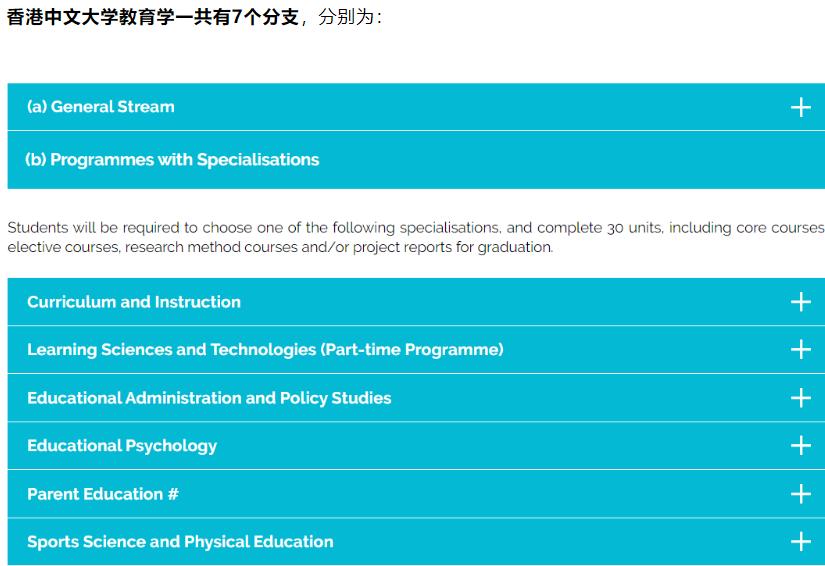Click the Sports Science and Physical Education label
Screen dimensions: 825x566
(180, 542)
